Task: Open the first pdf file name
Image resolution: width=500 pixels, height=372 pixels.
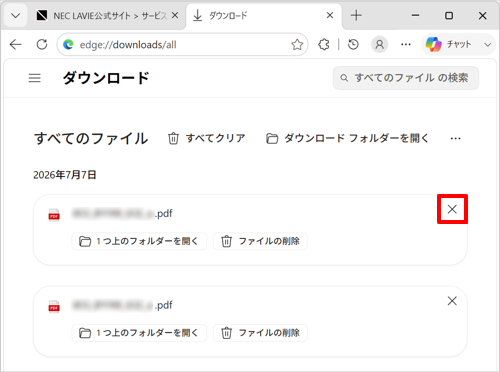Action: (x=122, y=213)
